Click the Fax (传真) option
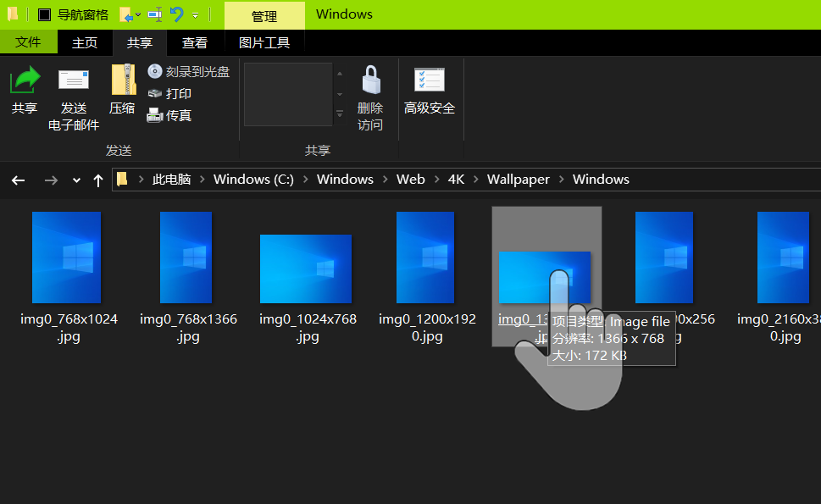Image resolution: width=821 pixels, height=504 pixels. (169, 115)
